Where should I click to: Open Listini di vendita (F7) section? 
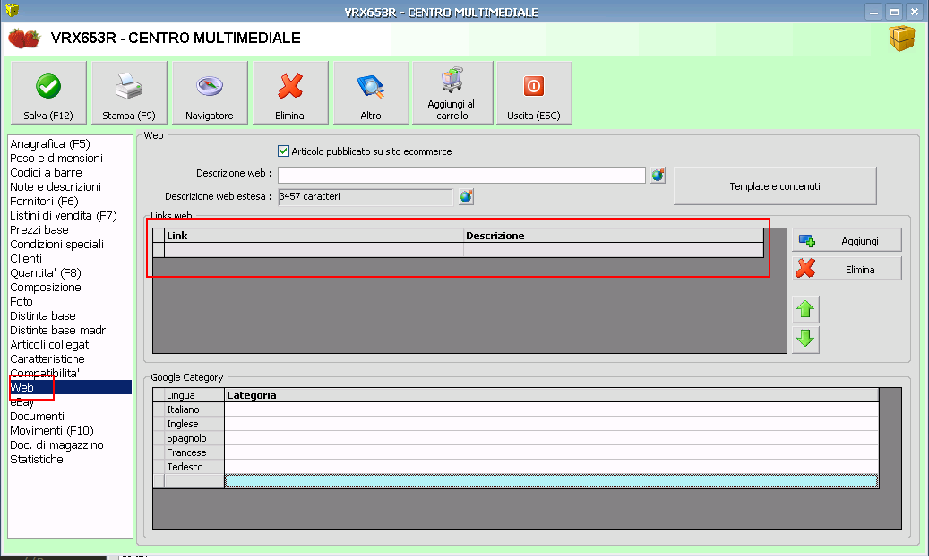point(64,216)
